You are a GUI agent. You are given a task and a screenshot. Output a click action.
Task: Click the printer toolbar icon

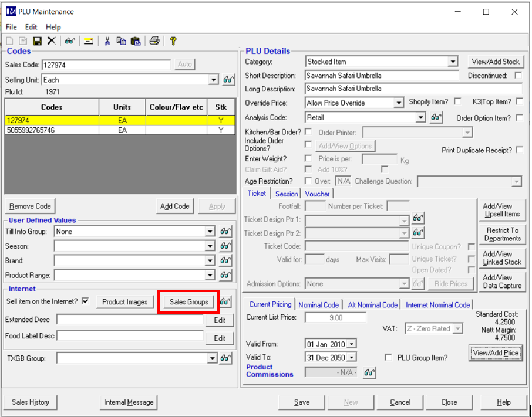154,40
